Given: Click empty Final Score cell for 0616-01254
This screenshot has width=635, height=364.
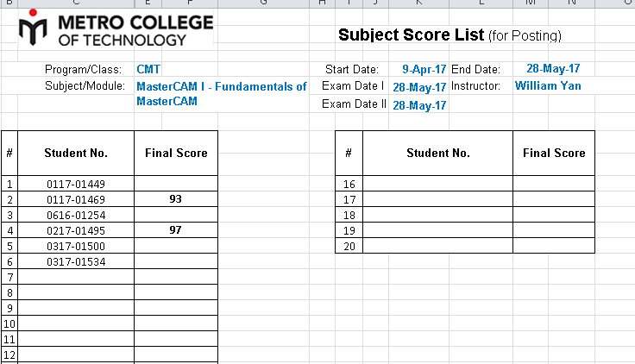Looking at the screenshot, I should pyautogui.click(x=176, y=215).
